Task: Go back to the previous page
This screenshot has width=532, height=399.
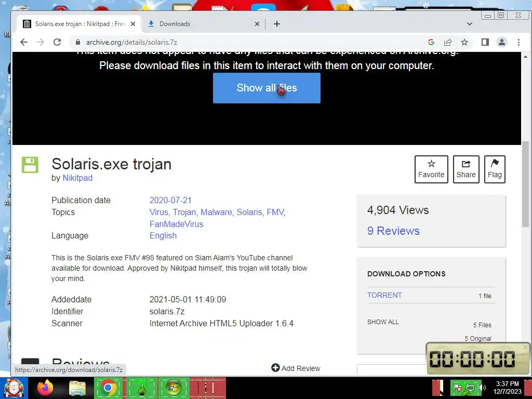Action: point(23,42)
